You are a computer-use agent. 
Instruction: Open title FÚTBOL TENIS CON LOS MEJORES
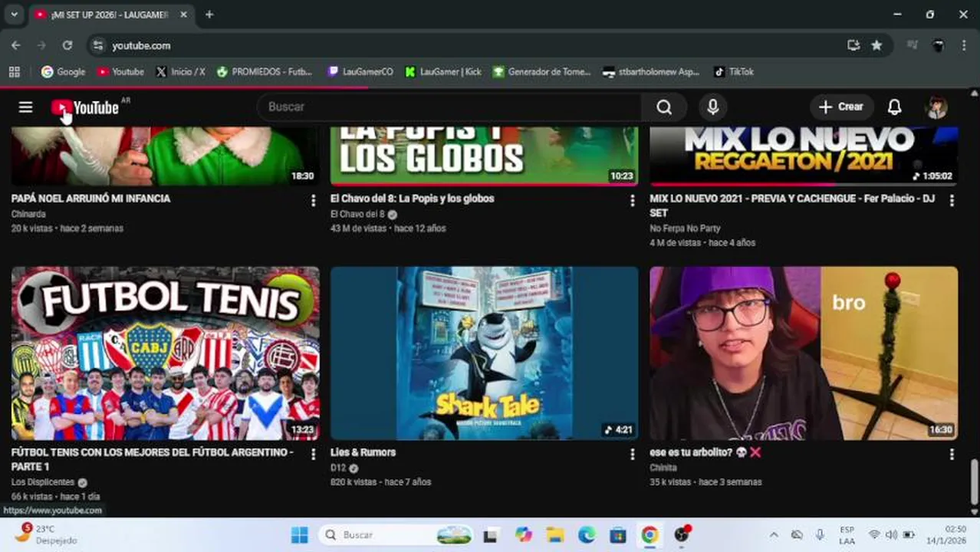tap(152, 459)
